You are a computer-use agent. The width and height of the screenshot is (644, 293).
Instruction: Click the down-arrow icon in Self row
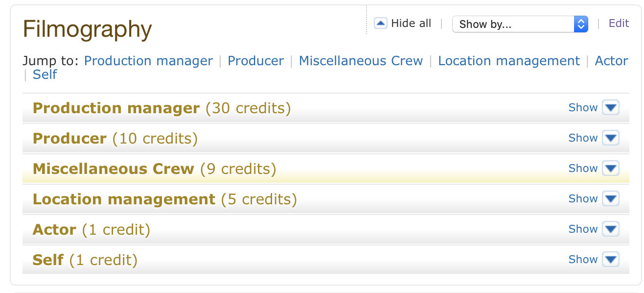pos(611,259)
